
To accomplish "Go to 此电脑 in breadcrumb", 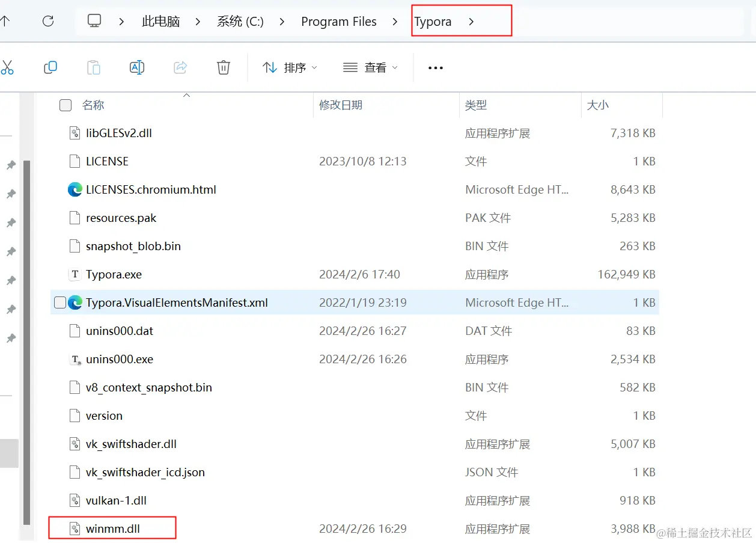I will tap(160, 22).
